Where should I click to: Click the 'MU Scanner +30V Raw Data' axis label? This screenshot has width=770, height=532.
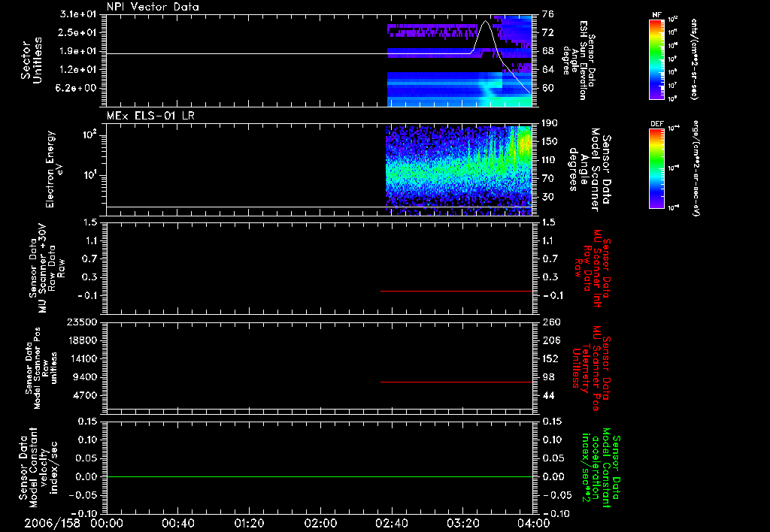47,268
